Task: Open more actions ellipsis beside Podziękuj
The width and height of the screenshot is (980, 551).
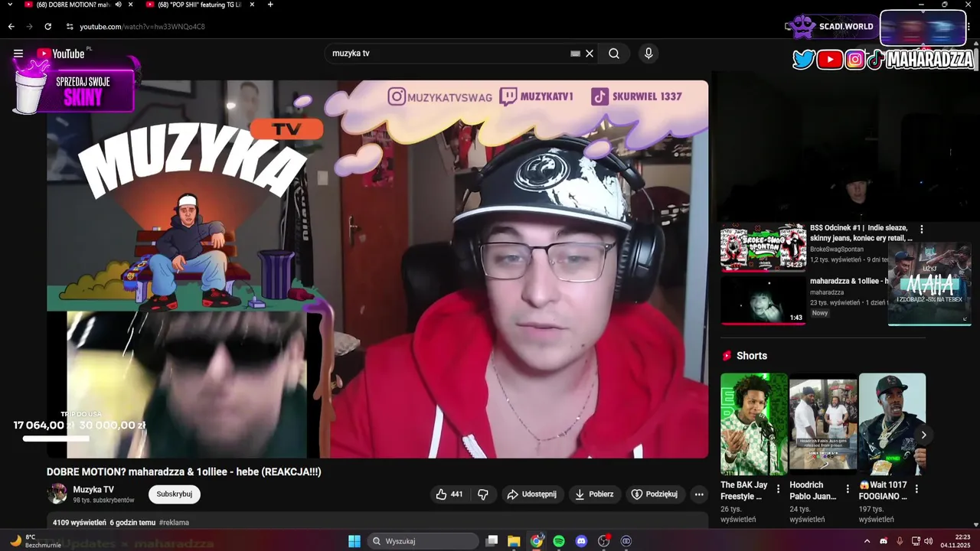Action: pos(699,494)
